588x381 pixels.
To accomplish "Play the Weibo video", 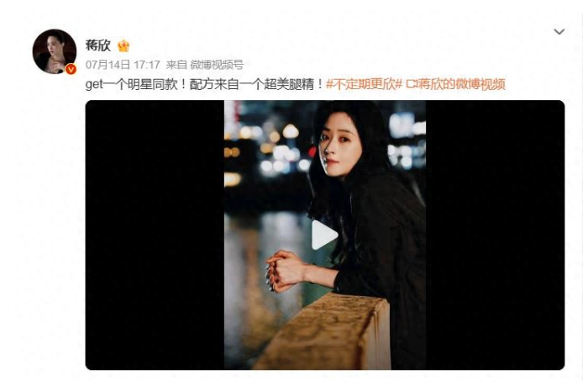I will 324,235.
